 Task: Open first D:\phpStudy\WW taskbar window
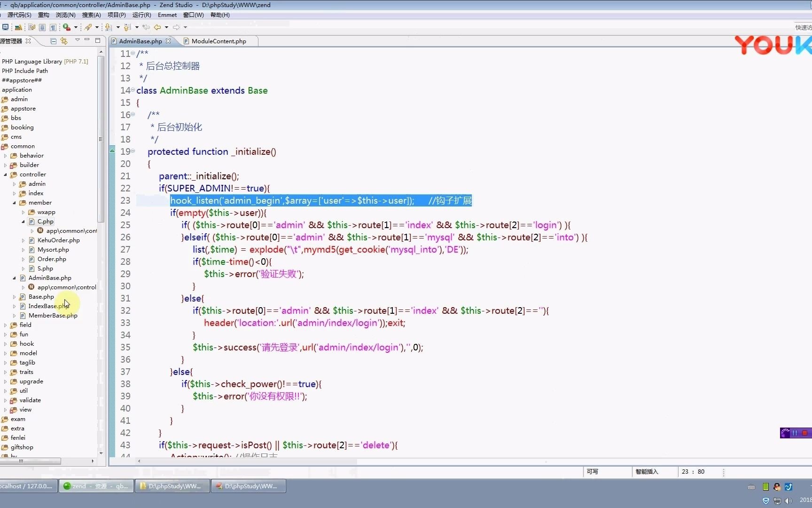[173, 486]
